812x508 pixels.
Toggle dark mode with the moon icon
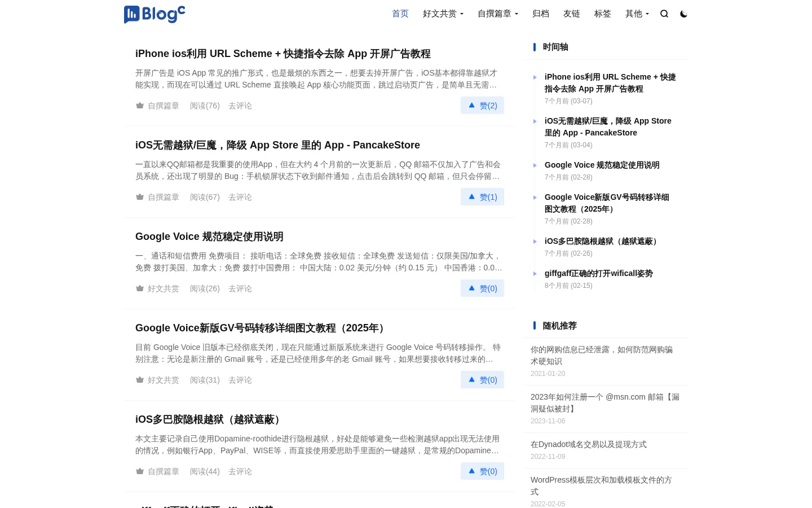(x=683, y=14)
